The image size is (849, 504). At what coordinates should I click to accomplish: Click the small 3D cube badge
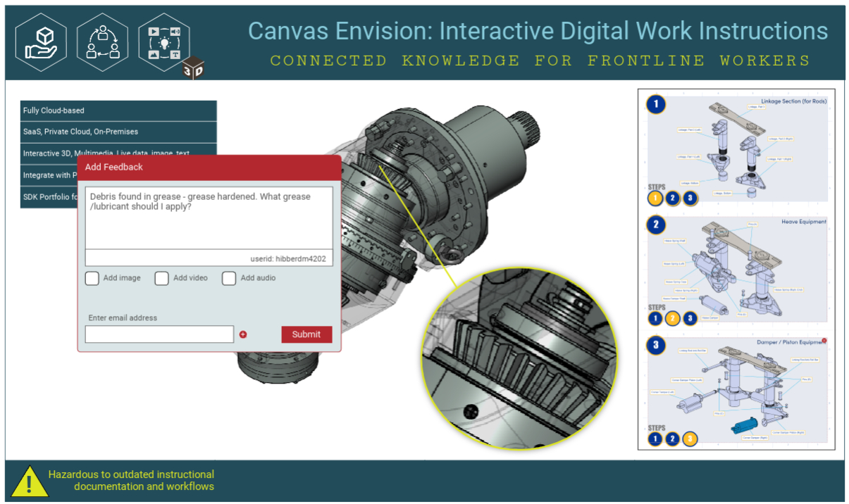click(193, 68)
